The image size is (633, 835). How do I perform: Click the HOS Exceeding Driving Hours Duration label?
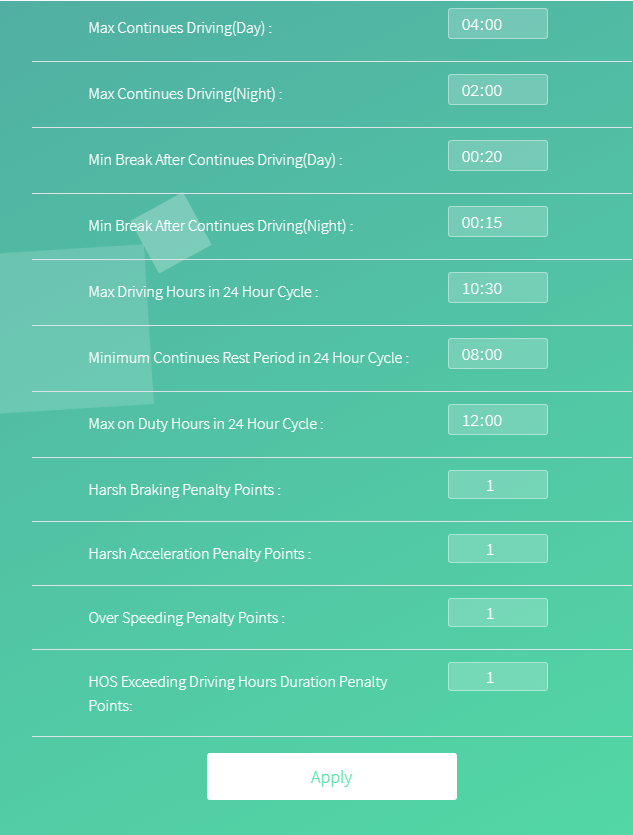click(237, 682)
